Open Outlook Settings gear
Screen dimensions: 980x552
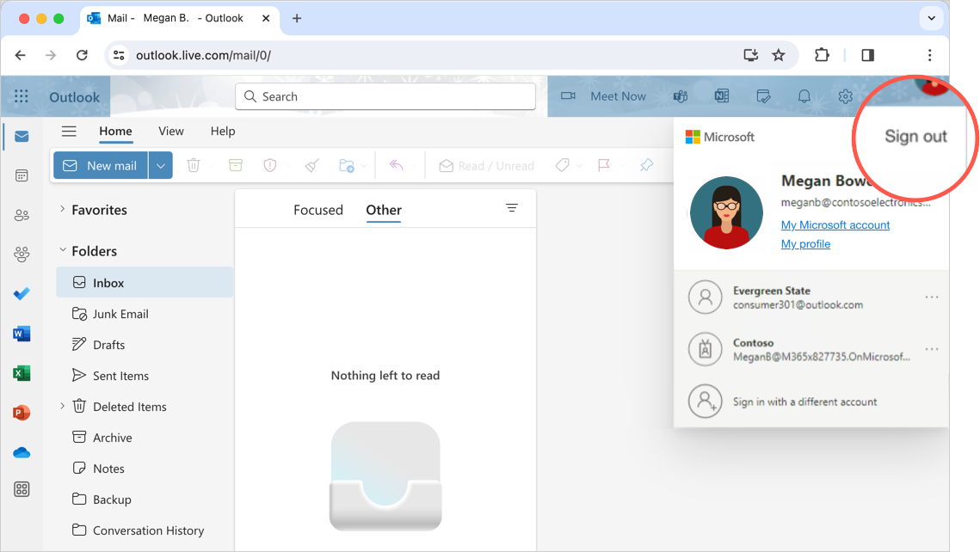pyautogui.click(x=844, y=96)
